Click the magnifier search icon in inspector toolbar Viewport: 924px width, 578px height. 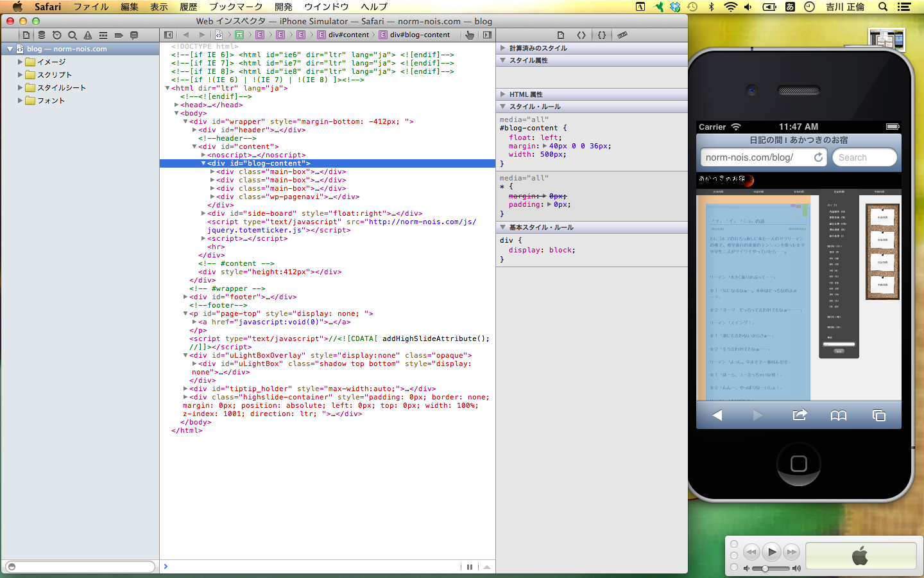pyautogui.click(x=73, y=35)
